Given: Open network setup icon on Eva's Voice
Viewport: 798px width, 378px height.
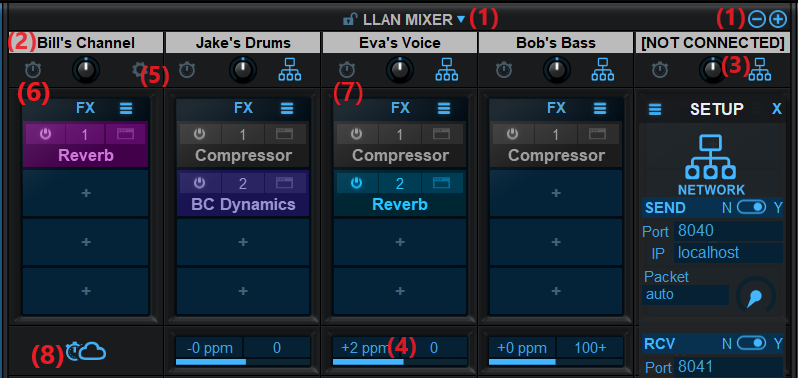Looking at the screenshot, I should [x=446, y=70].
